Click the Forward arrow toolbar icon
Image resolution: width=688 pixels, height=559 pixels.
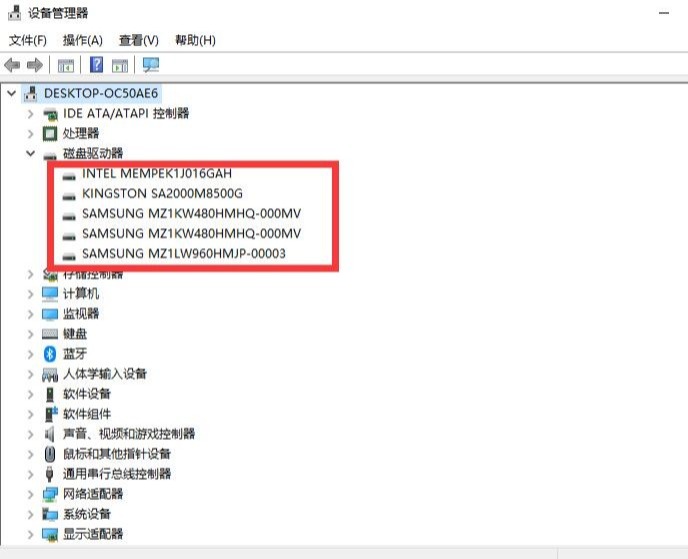click(x=35, y=65)
